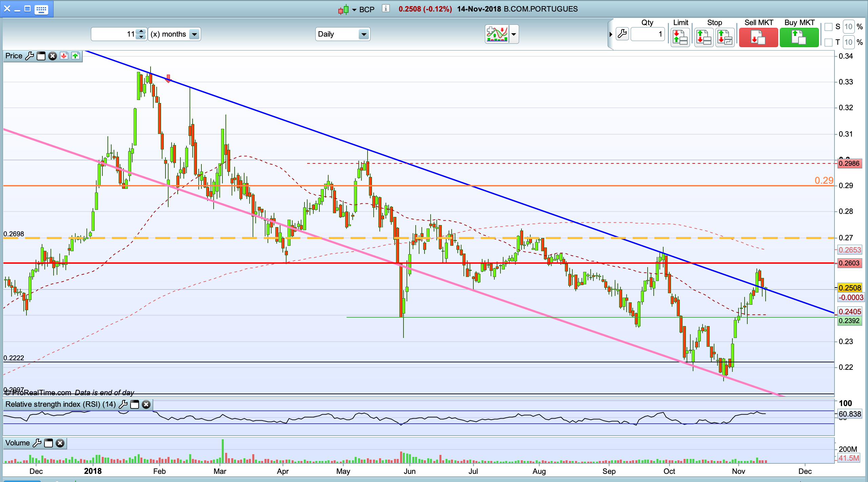The height and width of the screenshot is (482, 868).
Task: Open BCP instrument info icon
Action: tap(386, 8)
